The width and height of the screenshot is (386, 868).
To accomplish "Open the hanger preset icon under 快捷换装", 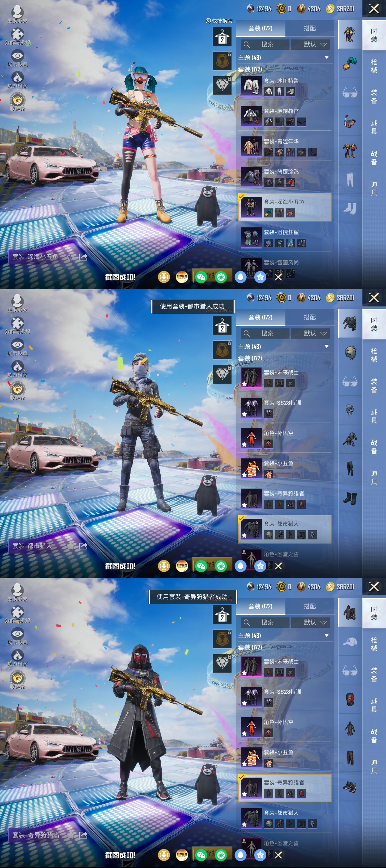I will [x=222, y=37].
